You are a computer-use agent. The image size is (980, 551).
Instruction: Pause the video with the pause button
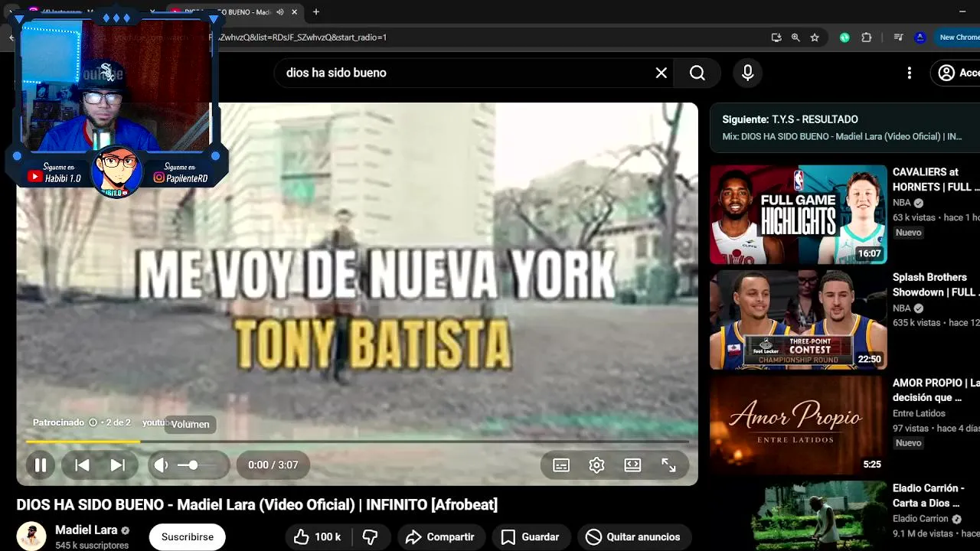[41, 465]
